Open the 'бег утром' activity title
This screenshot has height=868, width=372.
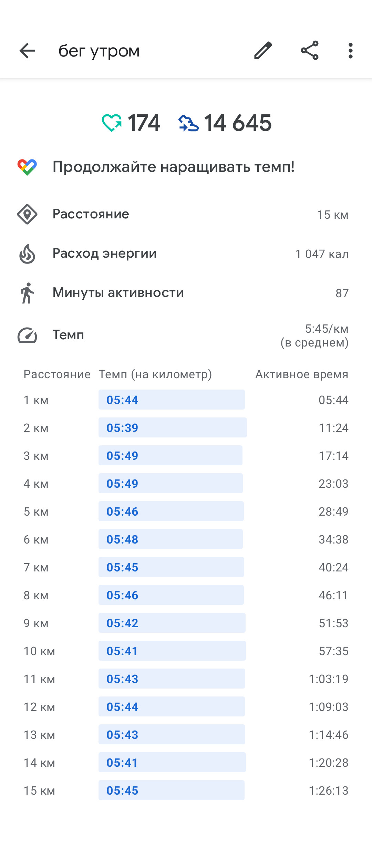pos(99,51)
